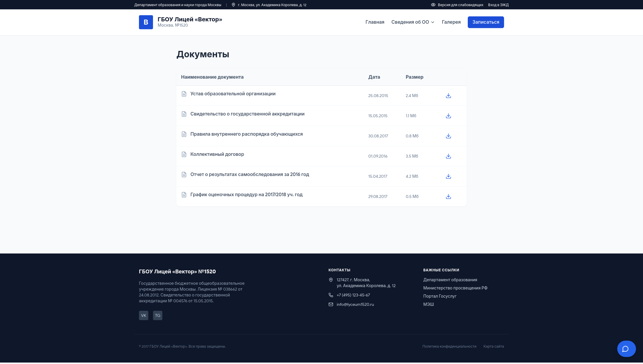Viewport: 643px width, 364px height.
Task: Download the Устав образовательной организации document
Action: coord(448,96)
